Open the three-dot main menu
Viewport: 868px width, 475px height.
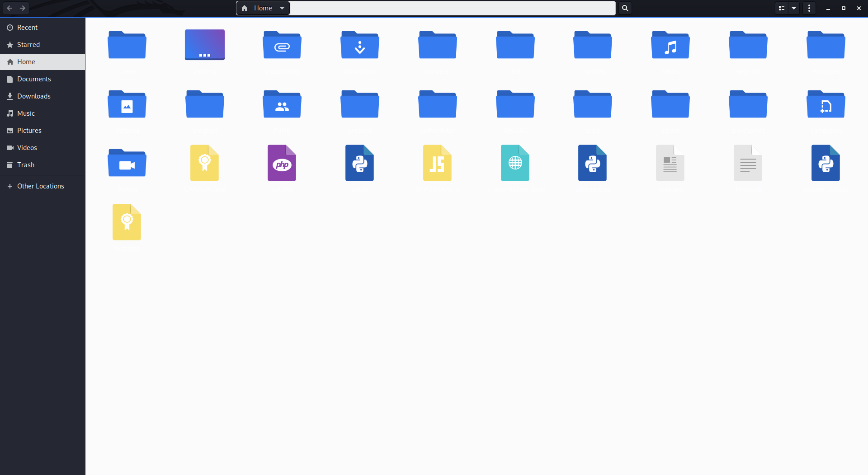tap(809, 8)
